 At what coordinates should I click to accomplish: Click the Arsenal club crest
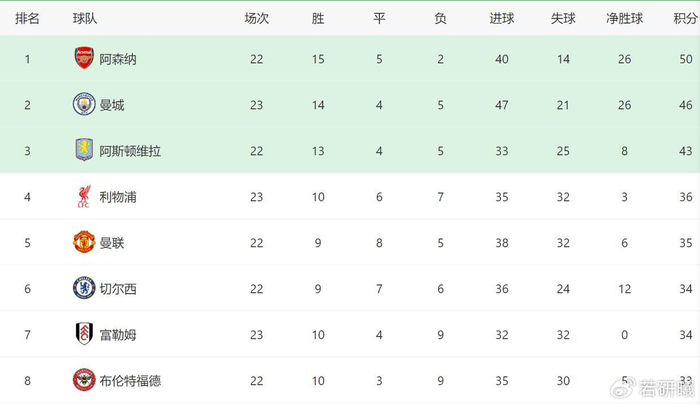[x=84, y=58]
